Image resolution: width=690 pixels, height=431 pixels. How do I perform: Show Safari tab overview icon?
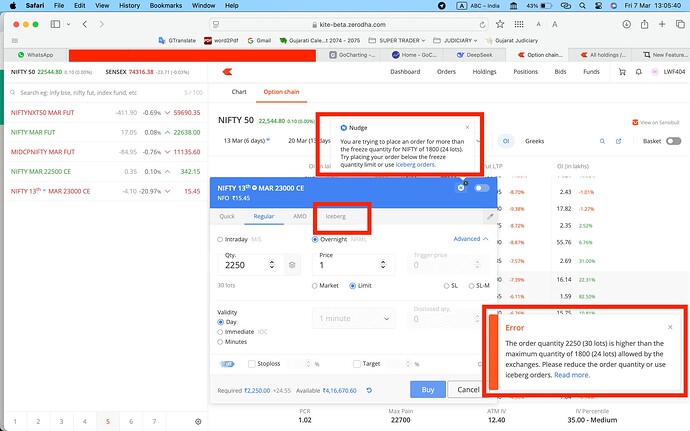(x=680, y=24)
